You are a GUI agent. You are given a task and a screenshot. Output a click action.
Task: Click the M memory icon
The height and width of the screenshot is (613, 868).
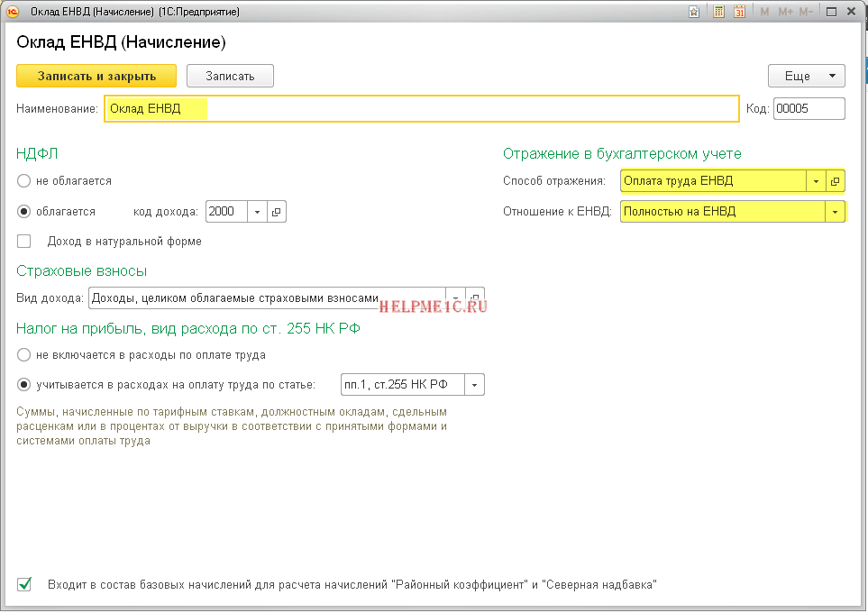click(x=764, y=12)
